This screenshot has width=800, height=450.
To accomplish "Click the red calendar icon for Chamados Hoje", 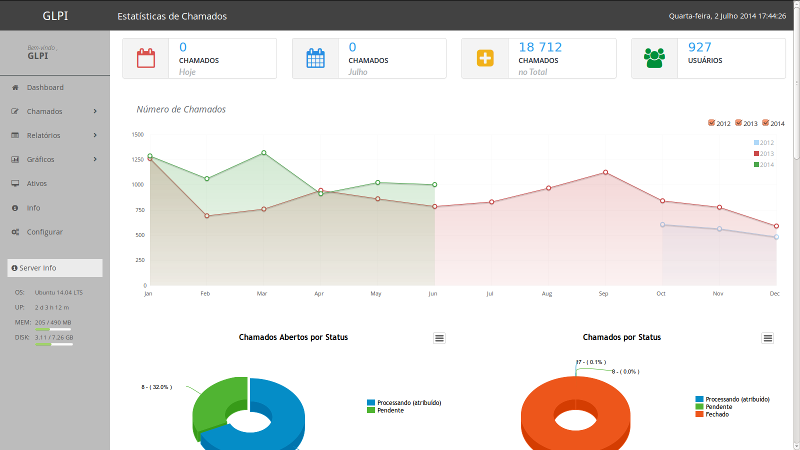I will pos(146,58).
